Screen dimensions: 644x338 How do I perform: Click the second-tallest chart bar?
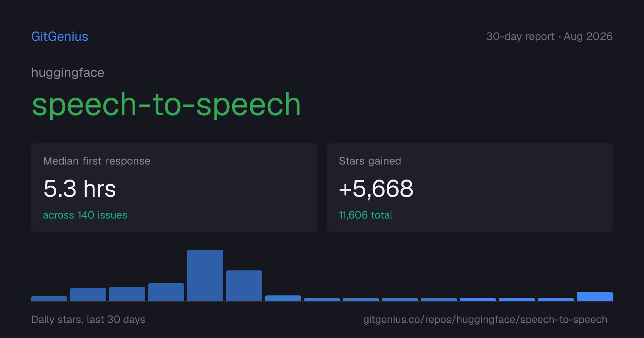(x=244, y=286)
